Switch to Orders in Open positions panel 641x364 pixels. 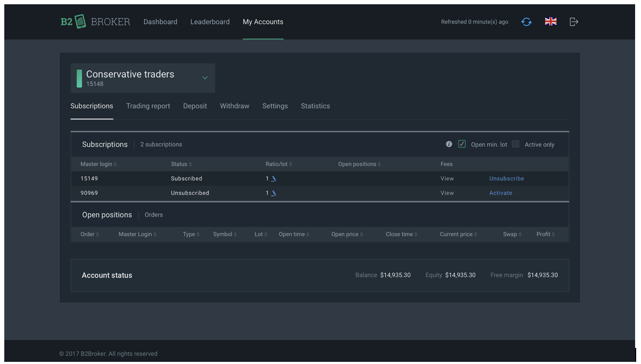tap(154, 215)
